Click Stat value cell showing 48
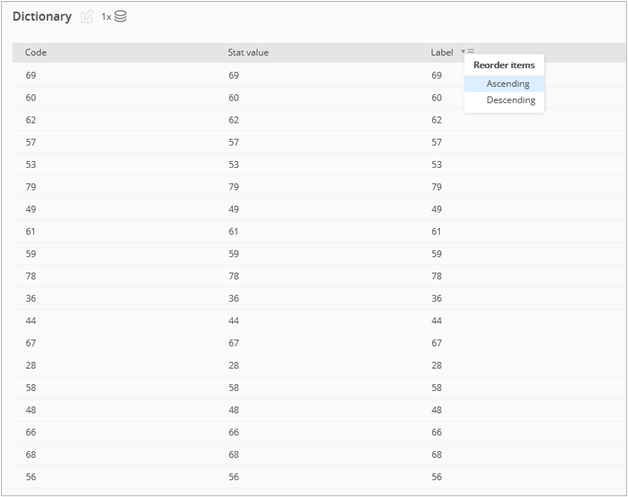Viewport: 628px width, 497px height. (233, 410)
